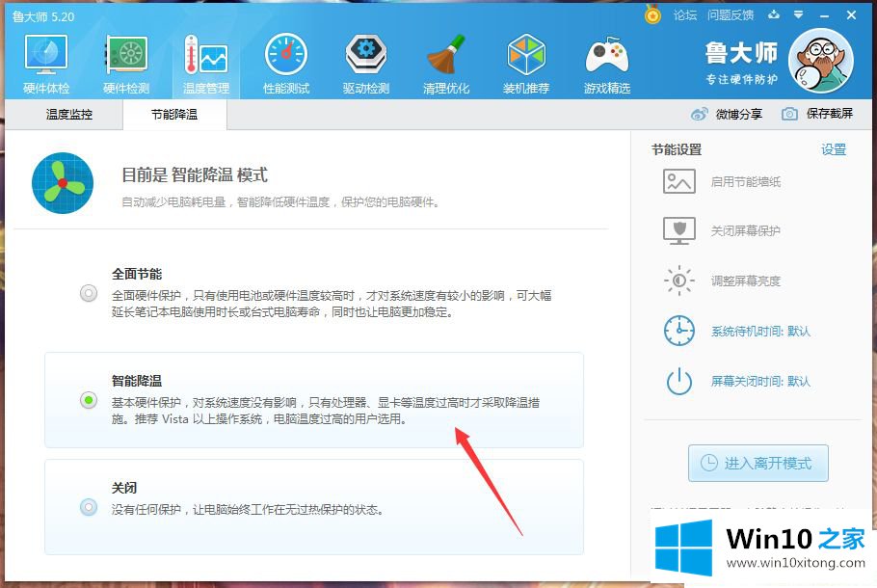Click the 全面节能 option title

137,274
